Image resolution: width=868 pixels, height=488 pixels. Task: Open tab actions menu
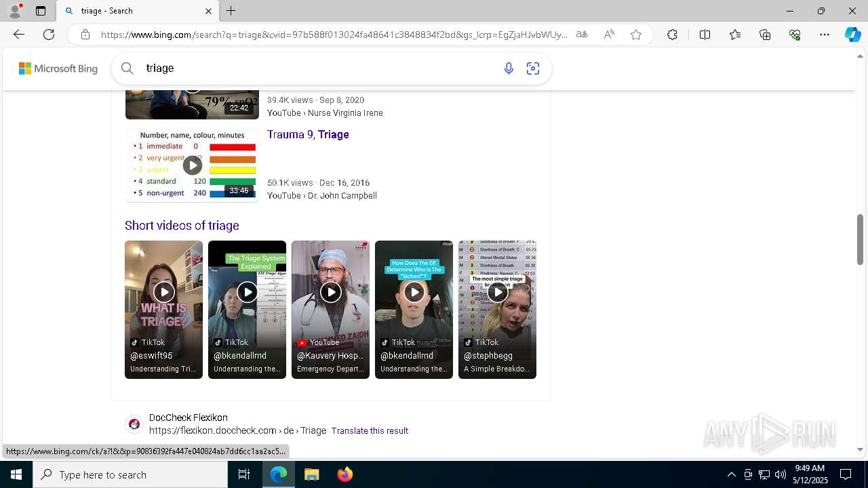coord(41,11)
